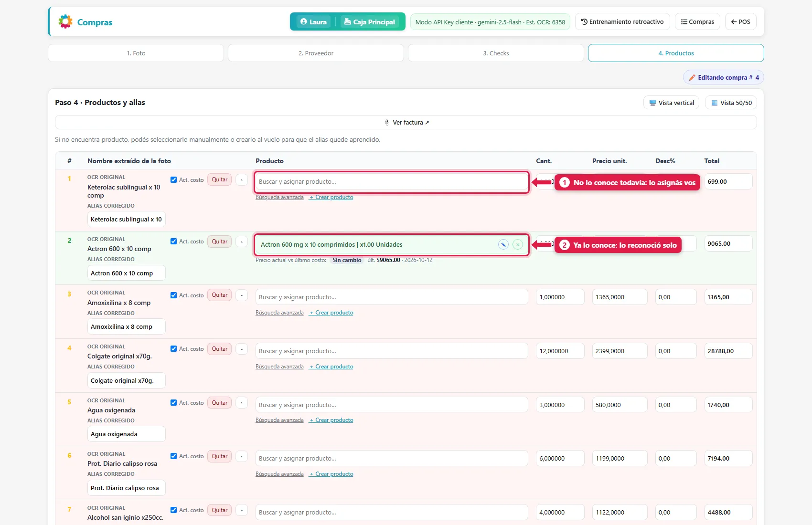This screenshot has height=525, width=812.
Task: Expand the arrow beside Quitar in Prot. Diario row
Action: click(x=242, y=456)
